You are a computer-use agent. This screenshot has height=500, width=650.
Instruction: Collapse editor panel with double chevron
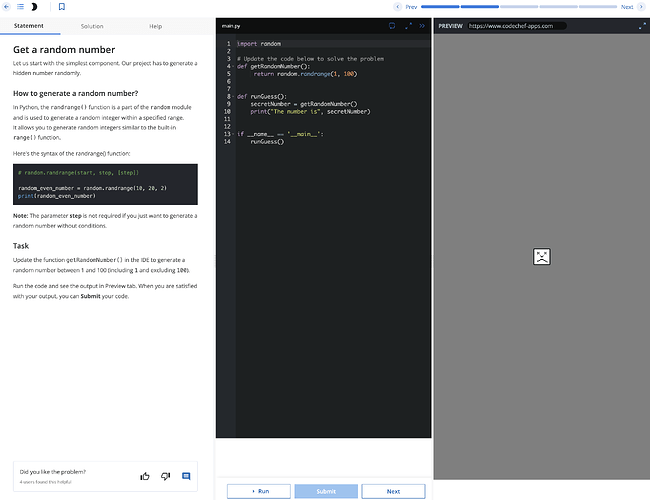[x=422, y=26]
